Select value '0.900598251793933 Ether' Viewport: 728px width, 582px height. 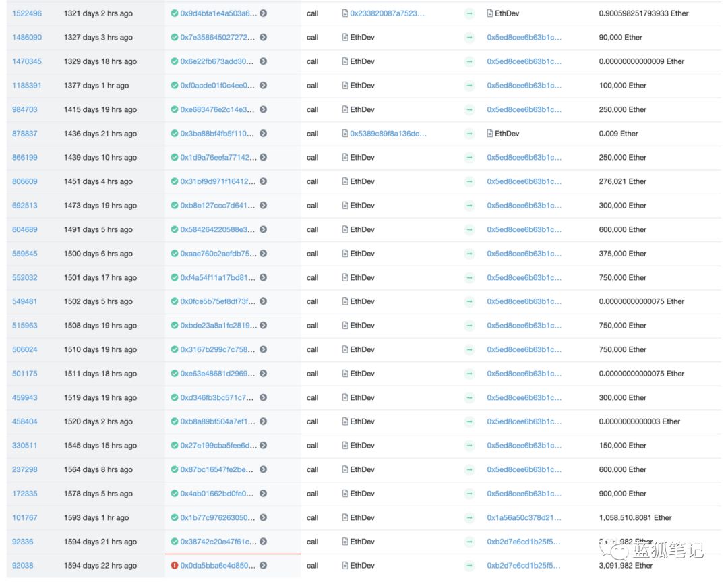tap(644, 13)
